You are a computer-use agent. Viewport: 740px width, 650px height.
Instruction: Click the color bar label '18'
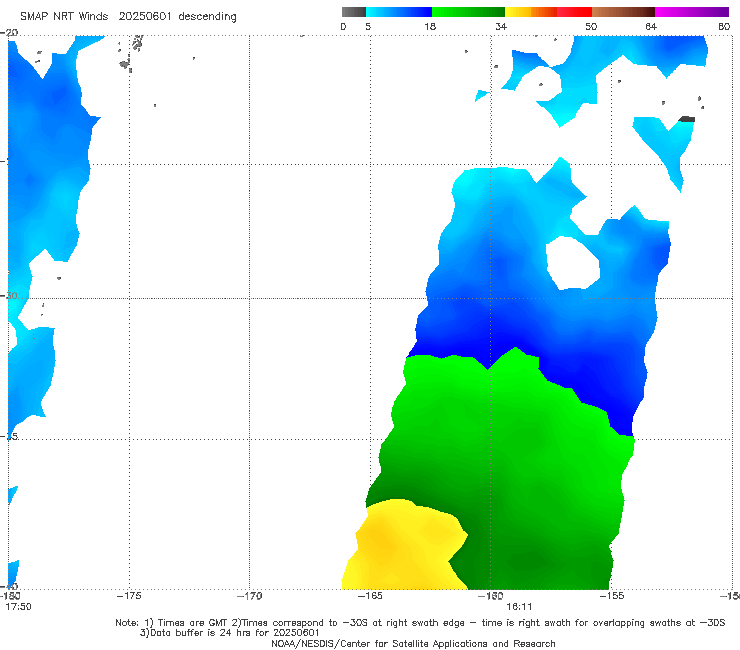point(429,27)
